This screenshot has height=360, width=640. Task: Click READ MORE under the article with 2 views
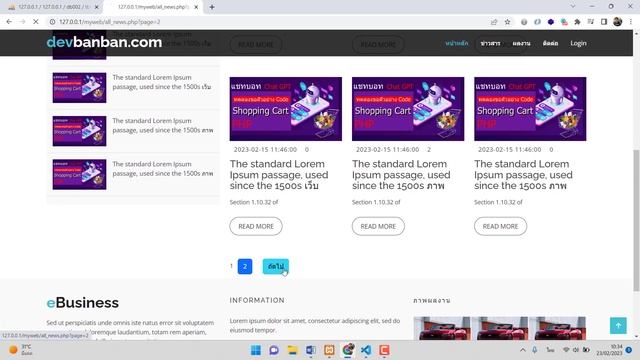pyautogui.click(x=378, y=226)
